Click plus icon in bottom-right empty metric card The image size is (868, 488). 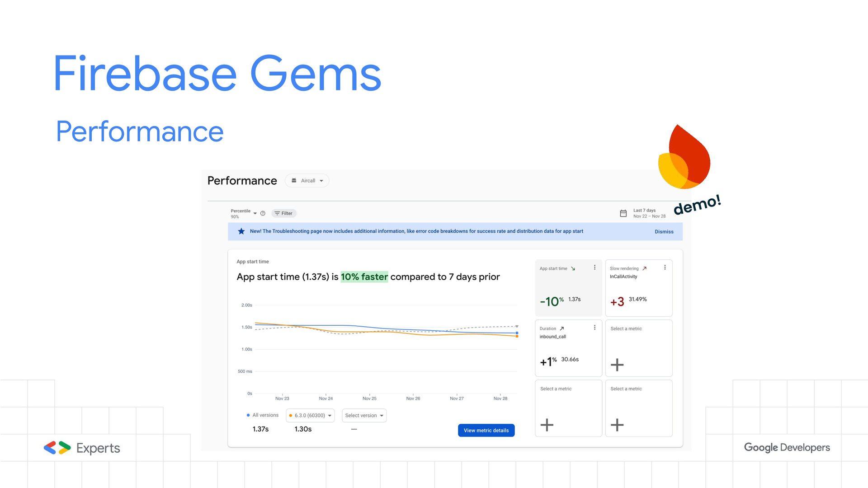coord(617,425)
